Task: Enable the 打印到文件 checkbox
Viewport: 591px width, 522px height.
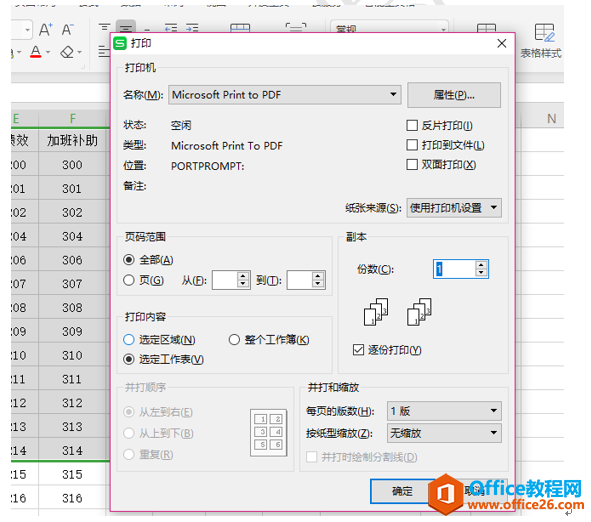Action: pos(412,145)
